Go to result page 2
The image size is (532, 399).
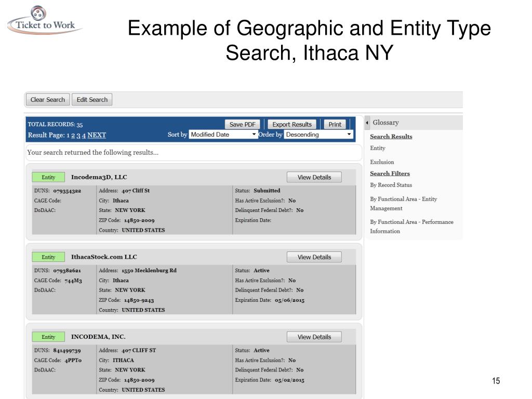[73, 135]
